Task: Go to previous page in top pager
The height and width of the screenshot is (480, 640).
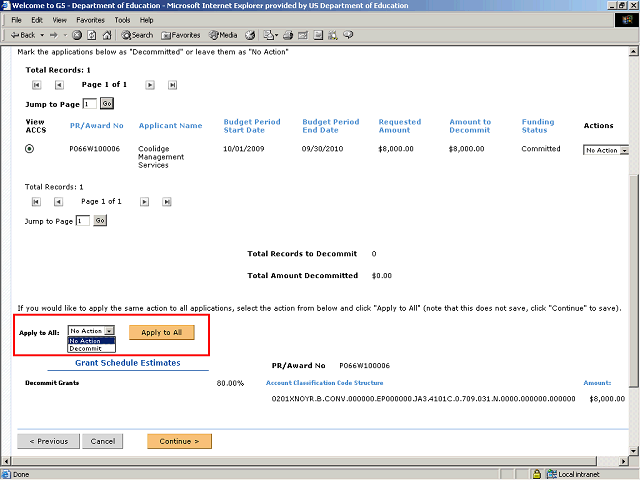Action: tap(59, 85)
